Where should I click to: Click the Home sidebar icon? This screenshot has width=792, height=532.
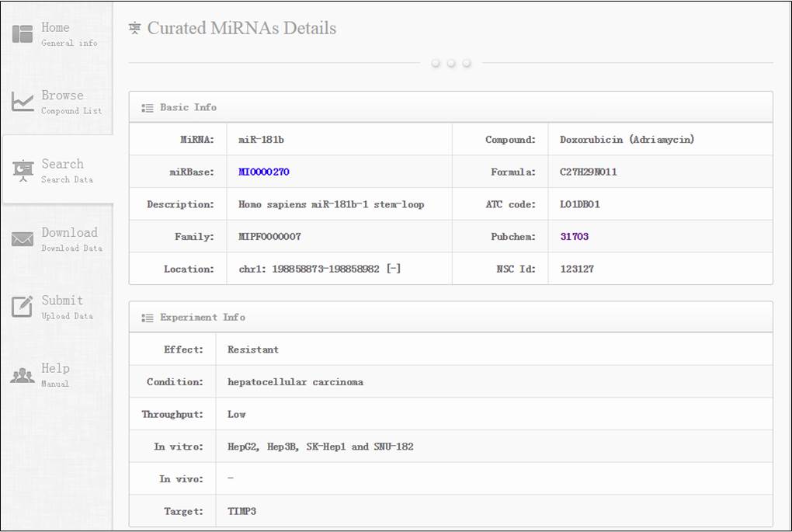(23, 34)
